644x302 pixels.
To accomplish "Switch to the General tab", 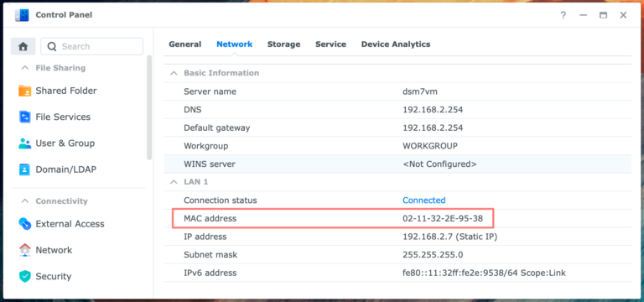I will point(184,44).
